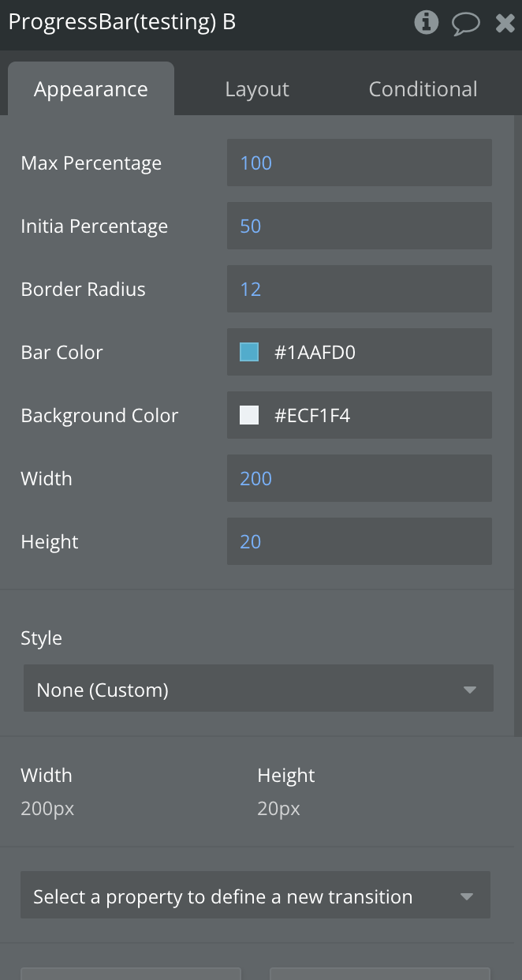
Task: Open the Background Color swatch picker
Action: (249, 416)
